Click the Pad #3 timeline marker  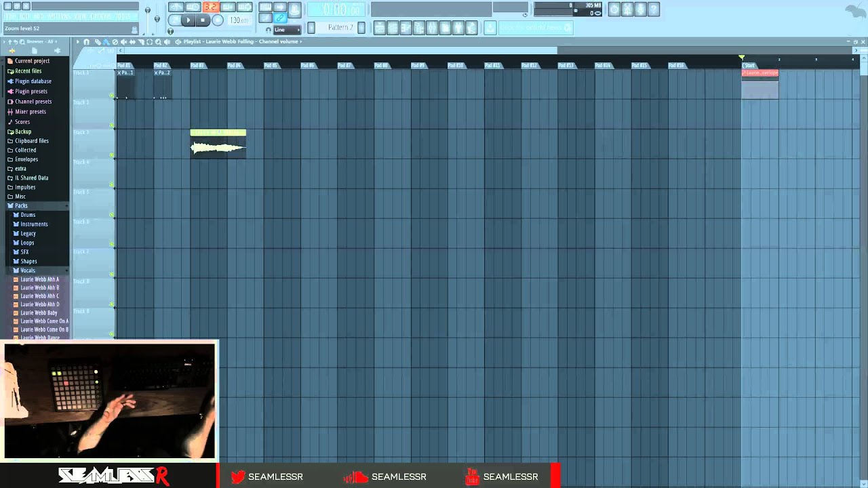pos(197,66)
